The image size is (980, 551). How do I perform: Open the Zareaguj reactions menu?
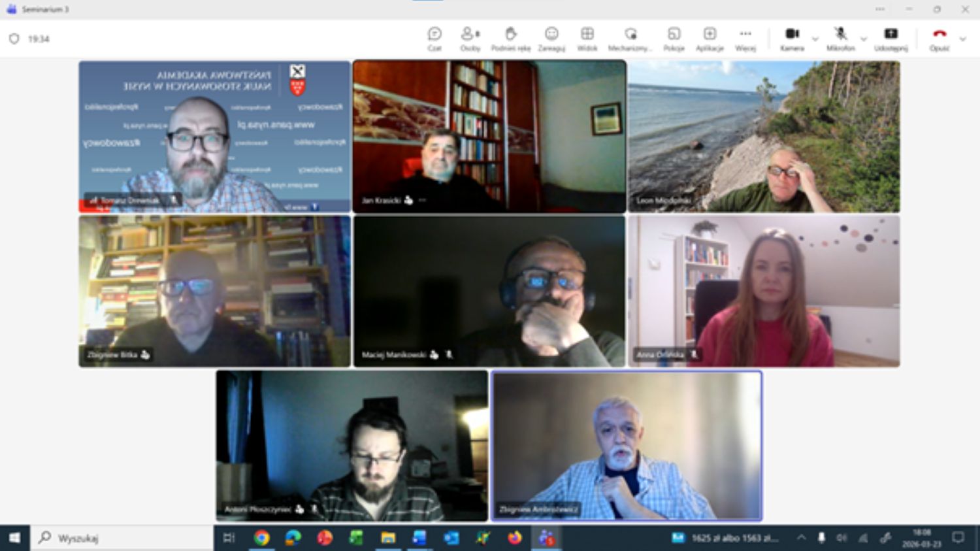[x=551, y=39]
